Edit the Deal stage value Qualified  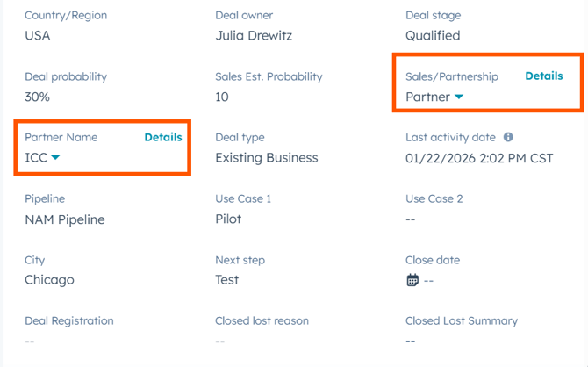433,36
